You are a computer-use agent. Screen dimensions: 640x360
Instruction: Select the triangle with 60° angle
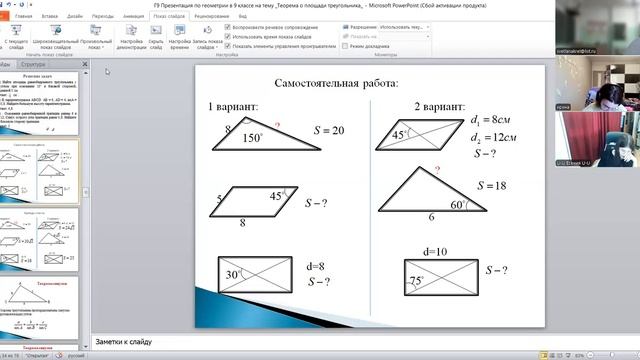[x=433, y=189]
